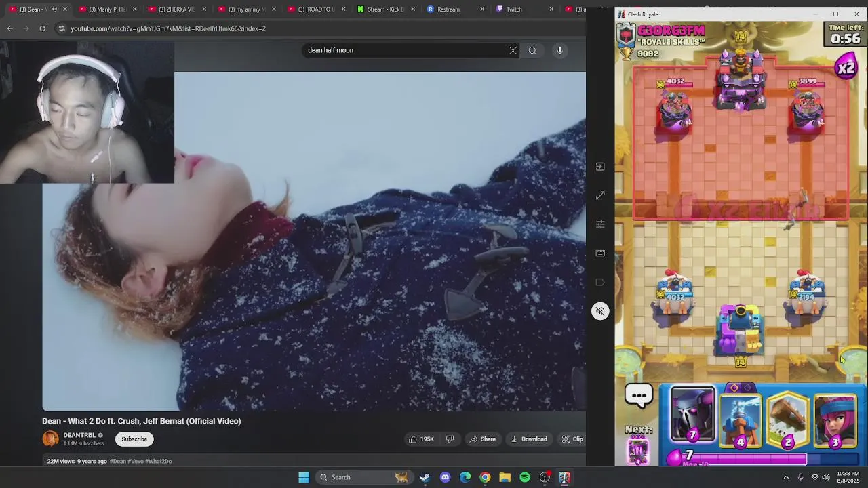The image size is (868, 488).
Task: Switch to ZHERKA VS tab
Action: (176, 9)
